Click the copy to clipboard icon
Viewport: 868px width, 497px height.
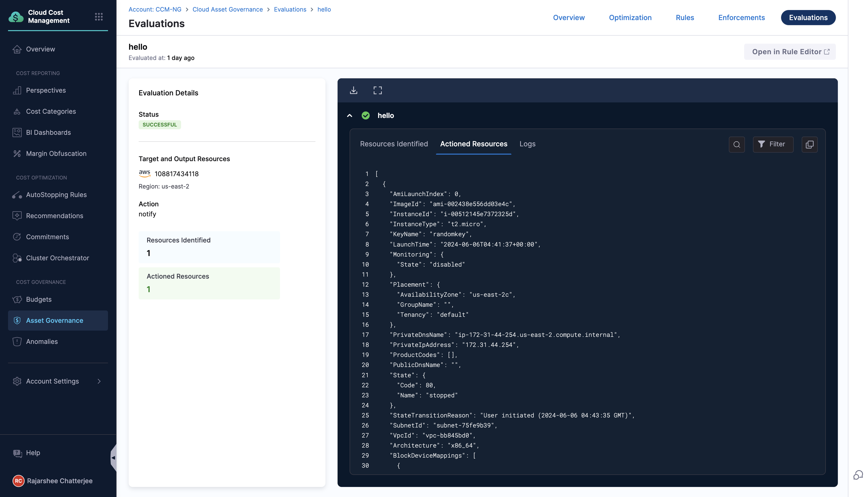(809, 144)
